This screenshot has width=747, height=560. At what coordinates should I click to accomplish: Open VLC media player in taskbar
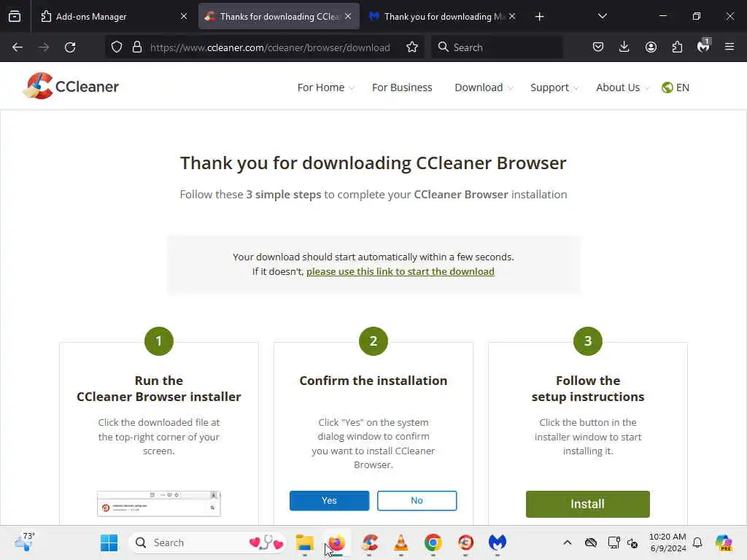click(x=401, y=542)
